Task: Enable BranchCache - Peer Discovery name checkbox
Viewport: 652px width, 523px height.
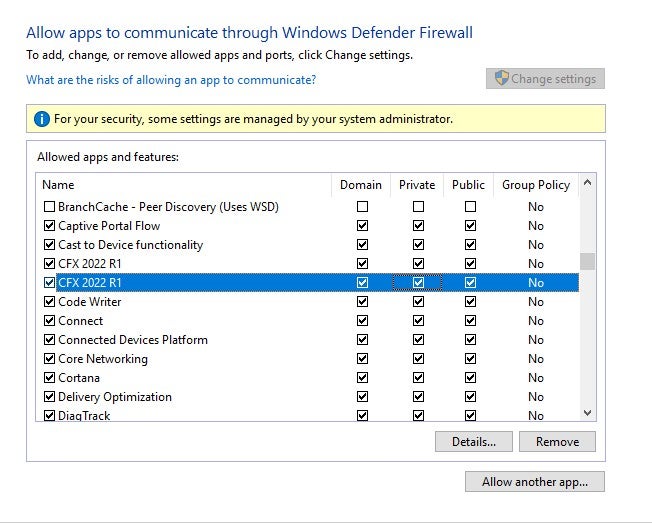Action: pyautogui.click(x=49, y=207)
